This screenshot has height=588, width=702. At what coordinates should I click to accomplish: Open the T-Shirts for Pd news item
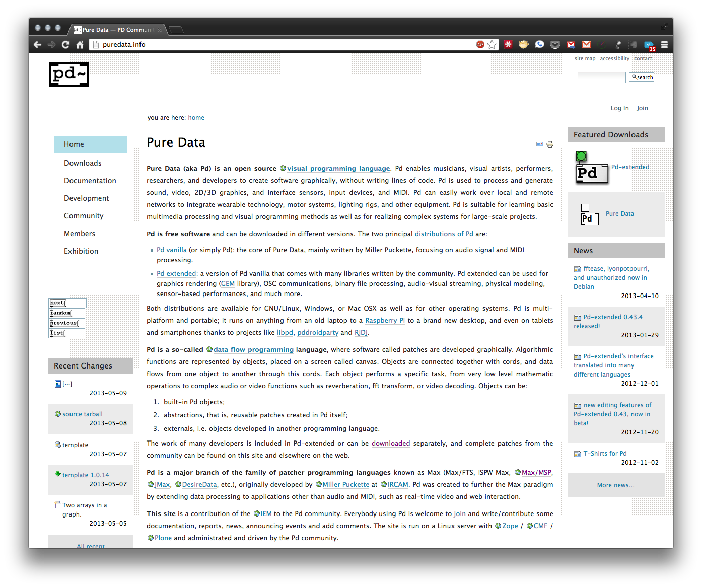[x=605, y=453]
